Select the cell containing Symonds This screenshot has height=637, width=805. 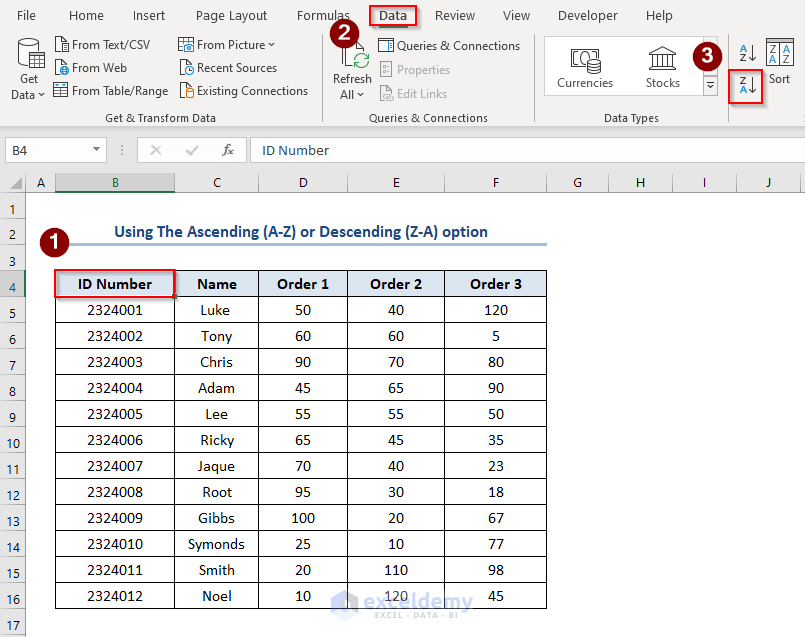click(x=216, y=544)
